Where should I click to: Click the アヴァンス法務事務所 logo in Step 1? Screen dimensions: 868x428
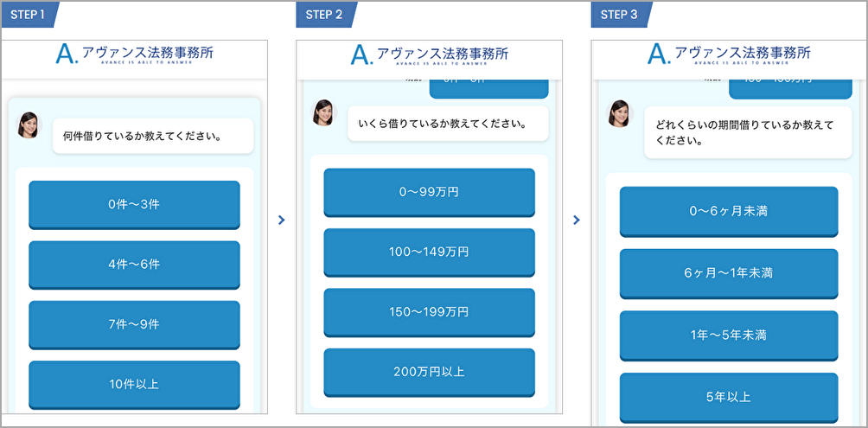pos(134,54)
